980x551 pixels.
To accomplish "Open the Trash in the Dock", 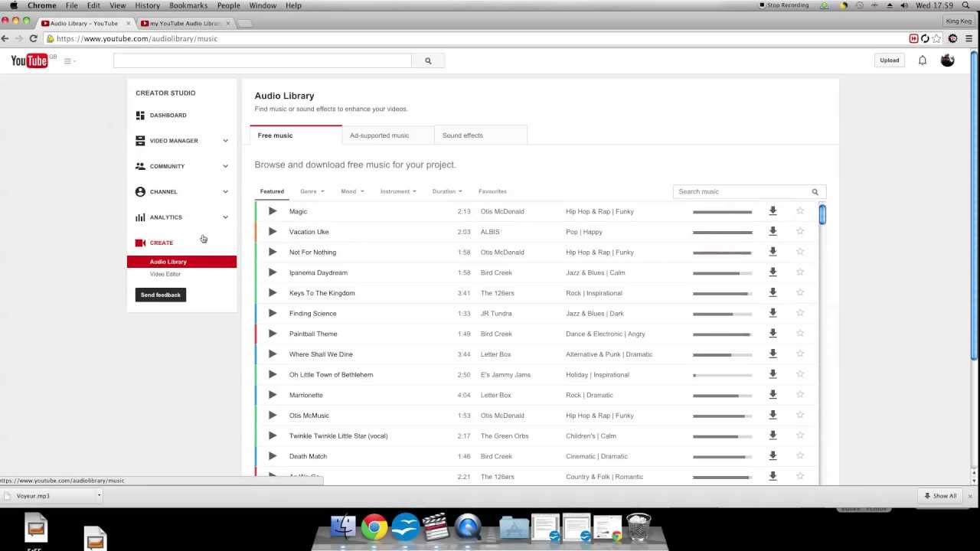I will tap(639, 527).
